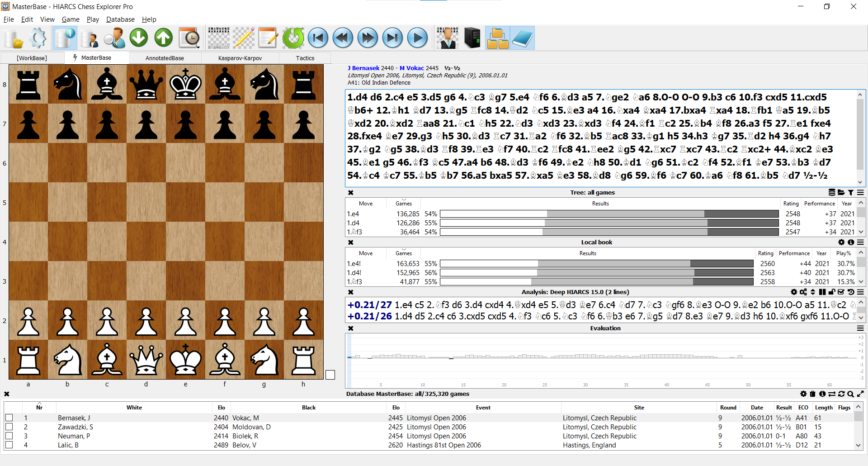Toggle the analysis lock padlock icon

(x=831, y=292)
